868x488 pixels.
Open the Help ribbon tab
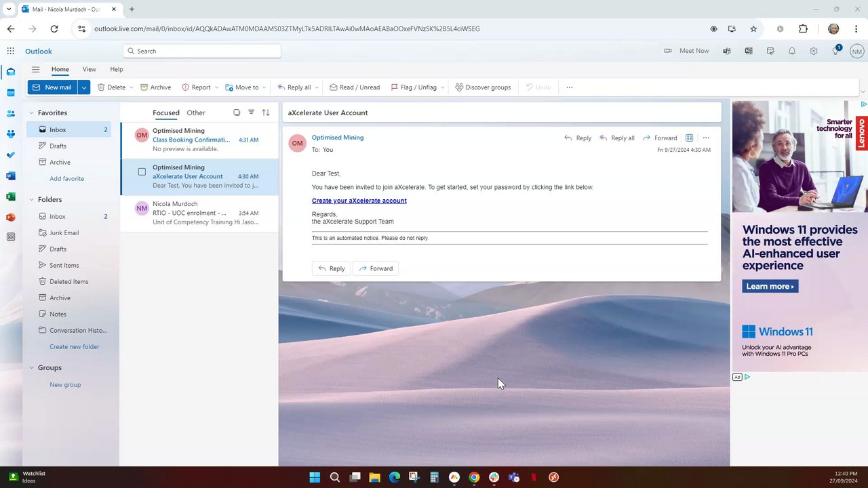click(117, 69)
